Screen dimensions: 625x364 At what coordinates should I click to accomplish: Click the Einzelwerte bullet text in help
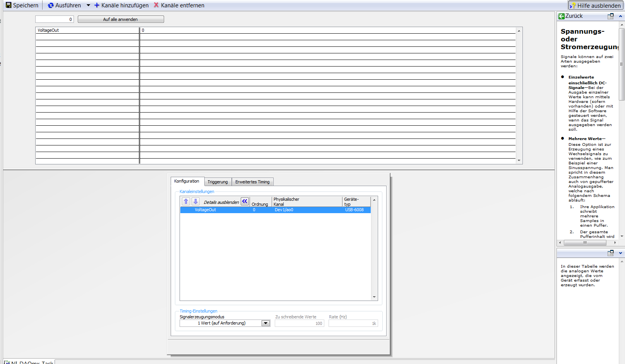591,103
